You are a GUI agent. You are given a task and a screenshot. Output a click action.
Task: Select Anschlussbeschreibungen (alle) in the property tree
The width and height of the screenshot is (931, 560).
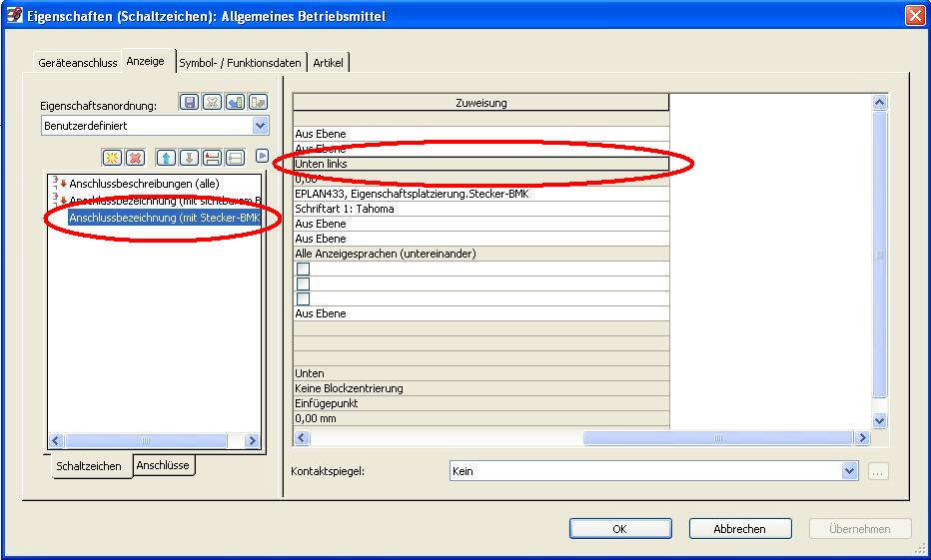point(144,184)
